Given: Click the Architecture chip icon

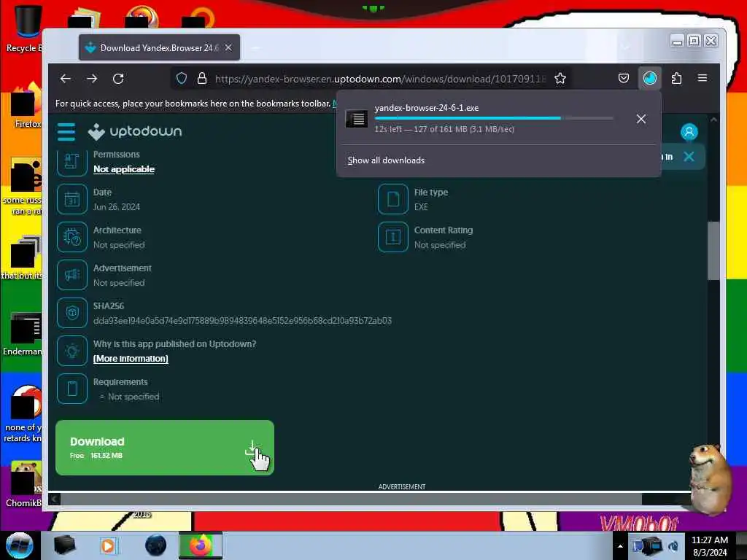Looking at the screenshot, I should click(72, 237).
